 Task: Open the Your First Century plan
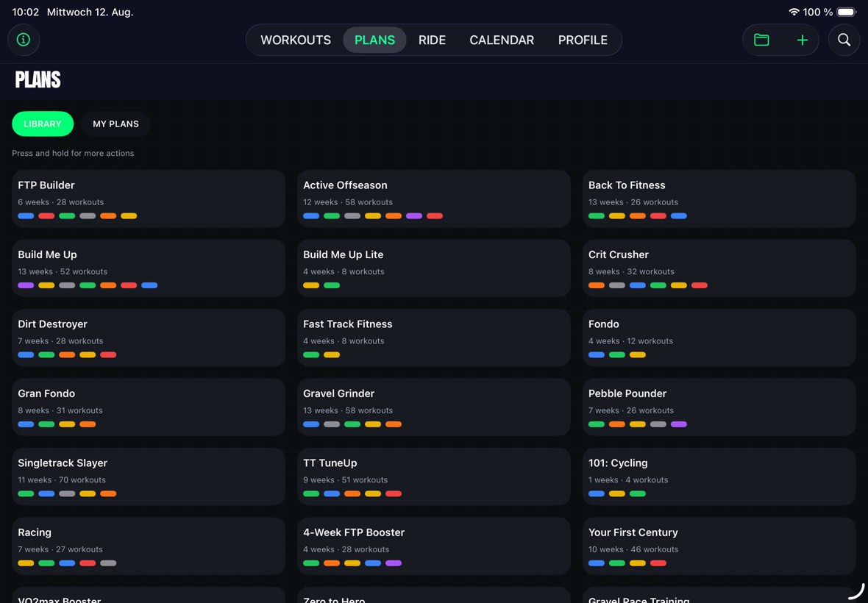tap(719, 546)
